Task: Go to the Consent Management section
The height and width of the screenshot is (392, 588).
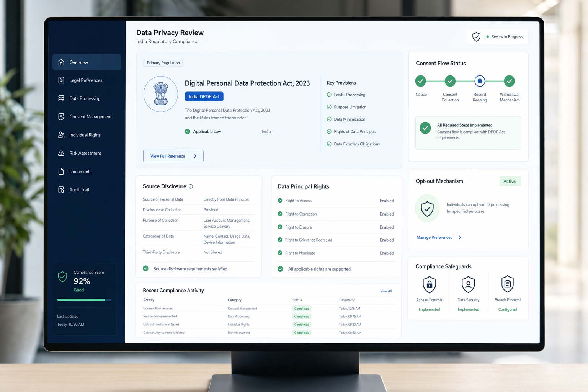Action: point(87,117)
